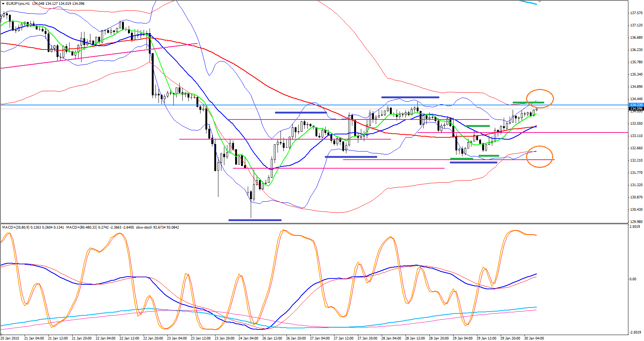Click the 26 Jan 12:00 time axis label
Image resolution: width=644 pixels, height=341 pixels.
pyautogui.click(x=272, y=338)
